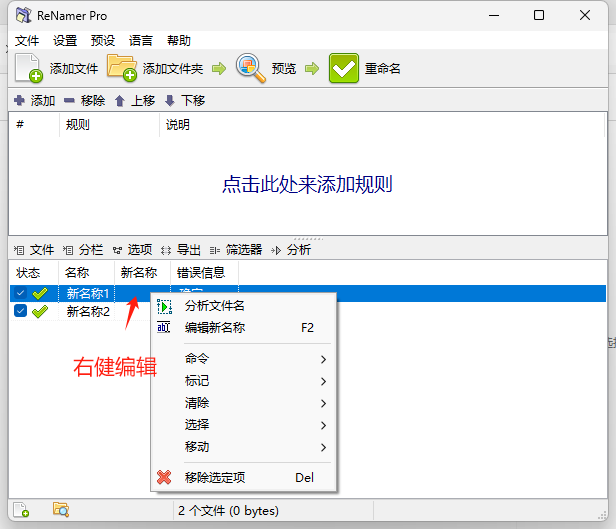Click the 添加文件 toolbar label
This screenshot has width=616, height=529.
click(74, 69)
